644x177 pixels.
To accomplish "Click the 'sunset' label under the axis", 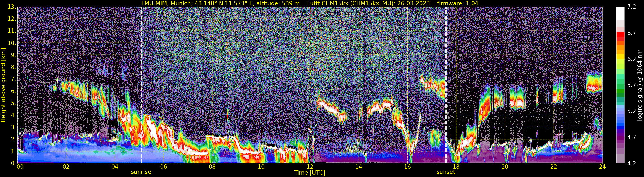I will coord(446,172).
